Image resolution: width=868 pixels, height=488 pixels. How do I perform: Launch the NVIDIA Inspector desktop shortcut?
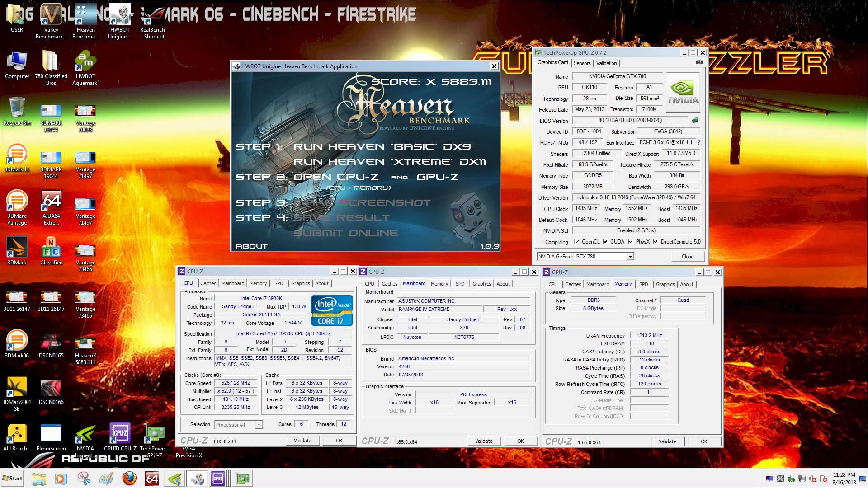[85, 440]
